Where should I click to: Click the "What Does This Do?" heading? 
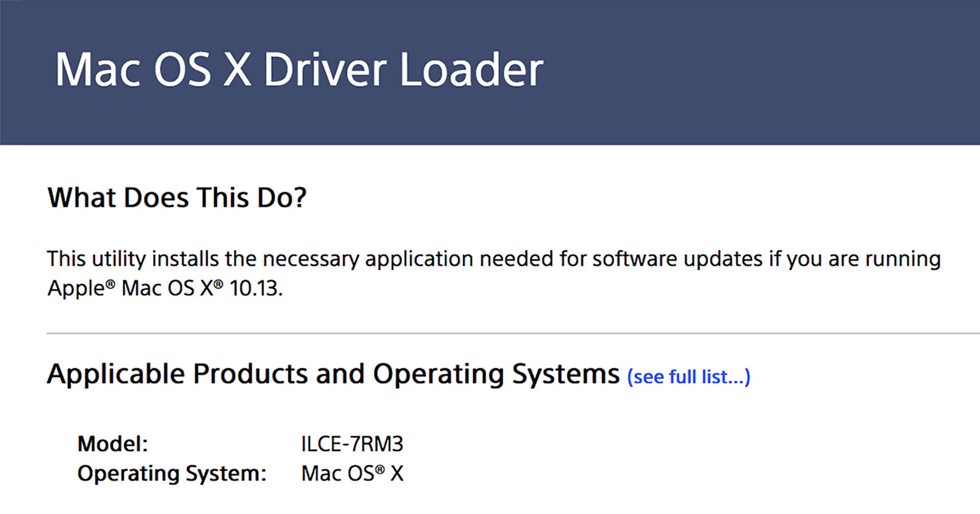[x=177, y=198]
